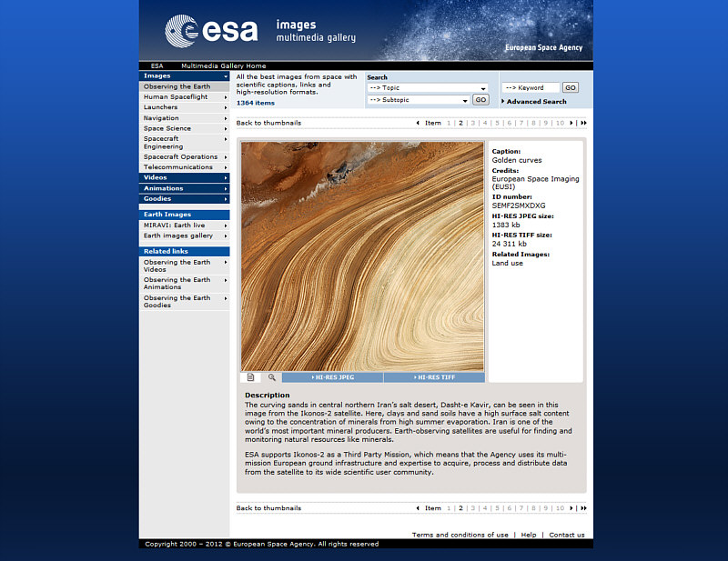
Task: Expand the Videos sidebar menu
Action: tap(184, 177)
